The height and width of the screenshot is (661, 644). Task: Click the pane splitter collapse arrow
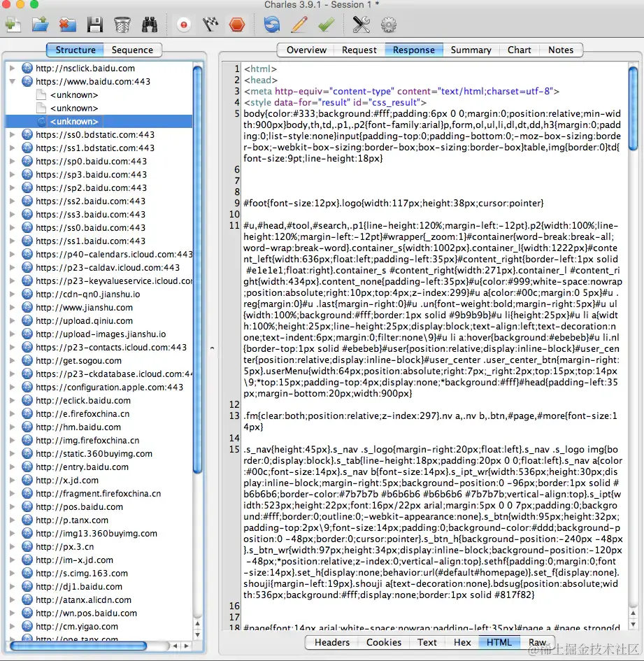point(212,348)
